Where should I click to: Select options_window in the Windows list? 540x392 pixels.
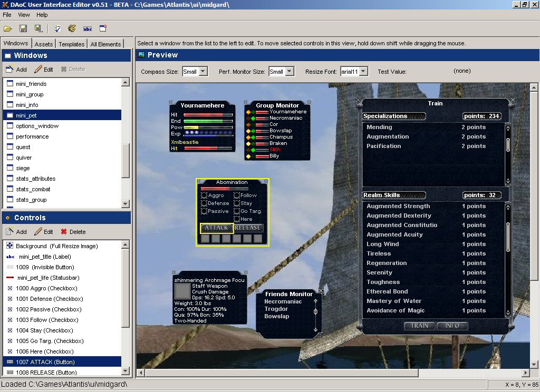[62, 126]
